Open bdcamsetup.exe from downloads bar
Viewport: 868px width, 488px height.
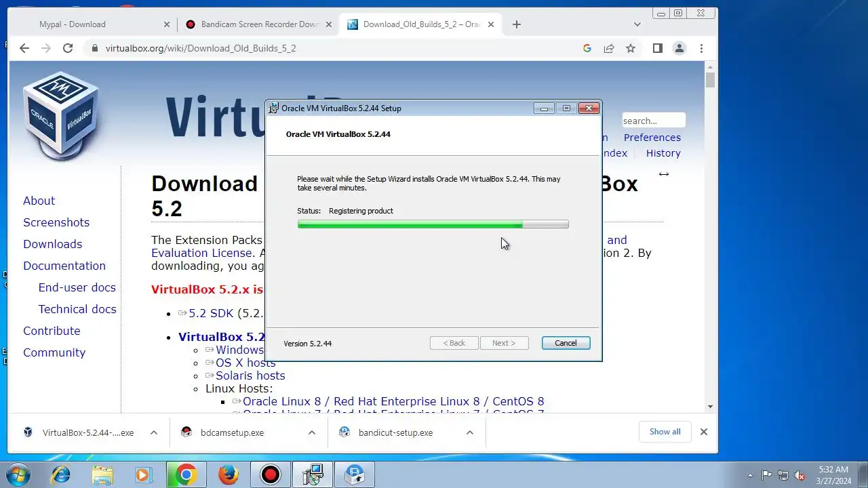pos(232,432)
